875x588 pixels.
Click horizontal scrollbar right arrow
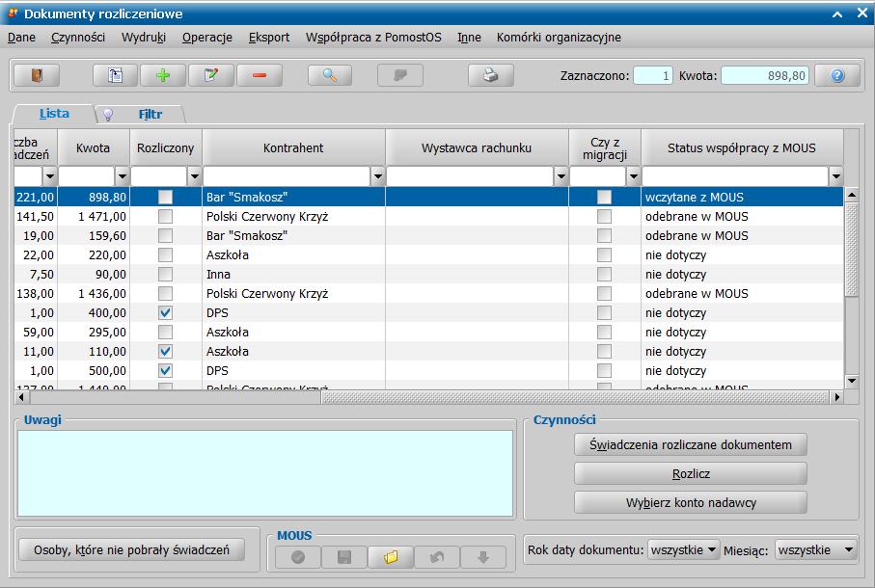point(836,397)
